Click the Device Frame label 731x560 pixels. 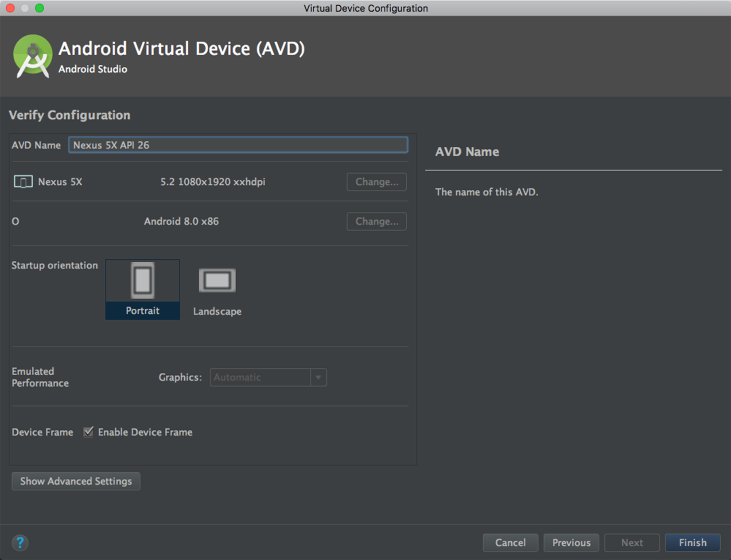point(43,432)
